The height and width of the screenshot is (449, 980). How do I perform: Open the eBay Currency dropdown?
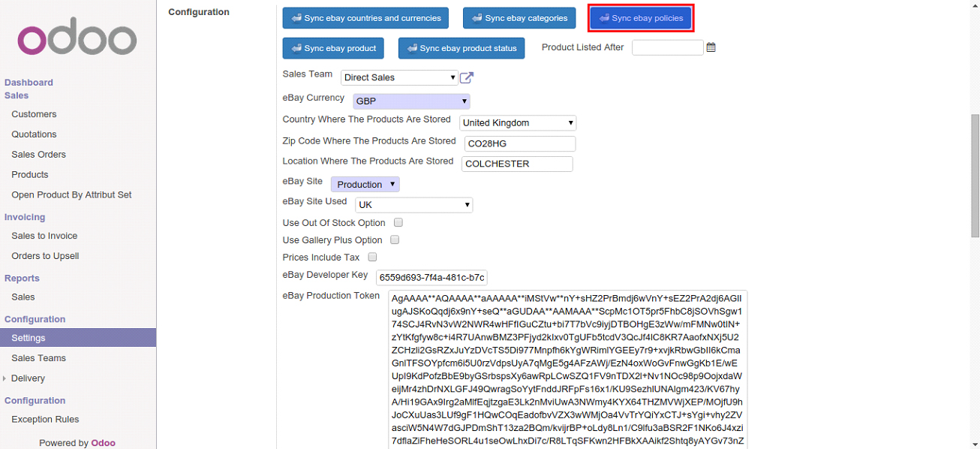coord(410,101)
